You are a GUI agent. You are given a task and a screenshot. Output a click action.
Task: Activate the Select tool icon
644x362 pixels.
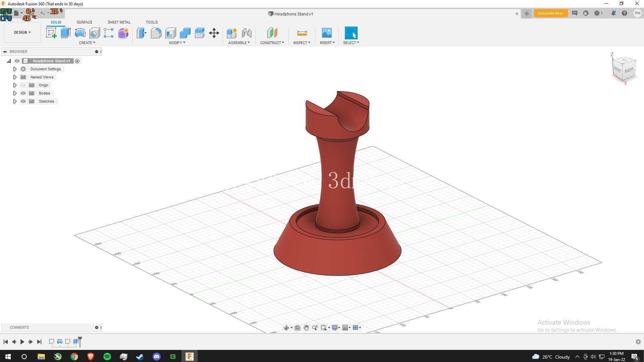[x=351, y=33]
